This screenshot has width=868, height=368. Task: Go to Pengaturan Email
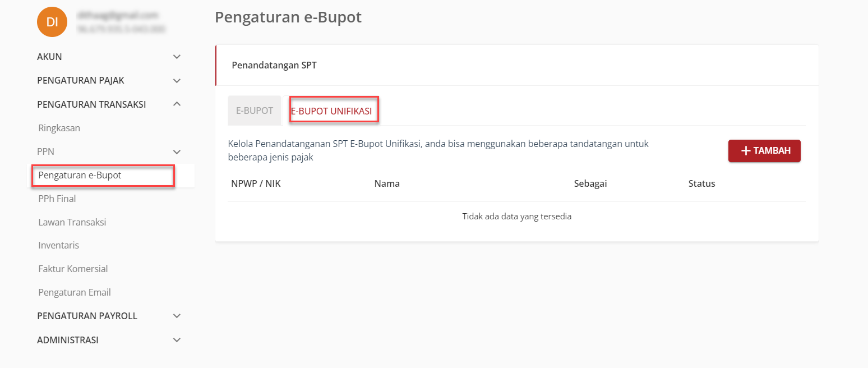pyautogui.click(x=75, y=292)
